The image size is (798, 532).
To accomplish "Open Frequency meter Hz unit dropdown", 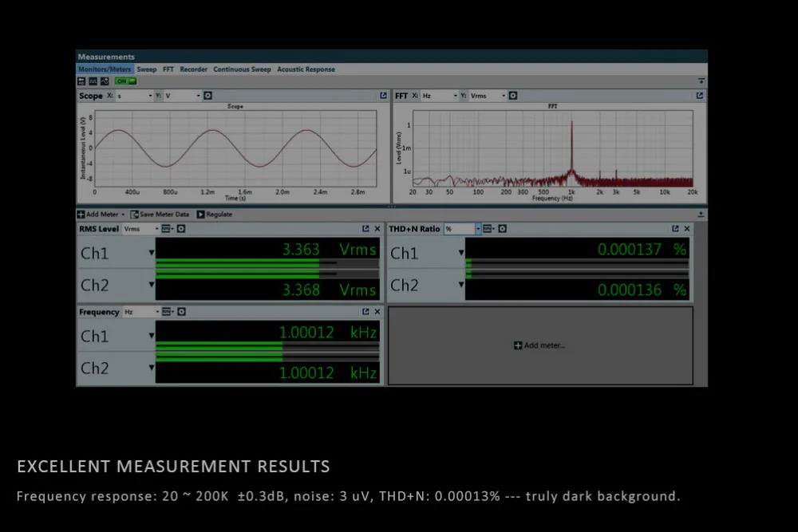I will click(141, 312).
